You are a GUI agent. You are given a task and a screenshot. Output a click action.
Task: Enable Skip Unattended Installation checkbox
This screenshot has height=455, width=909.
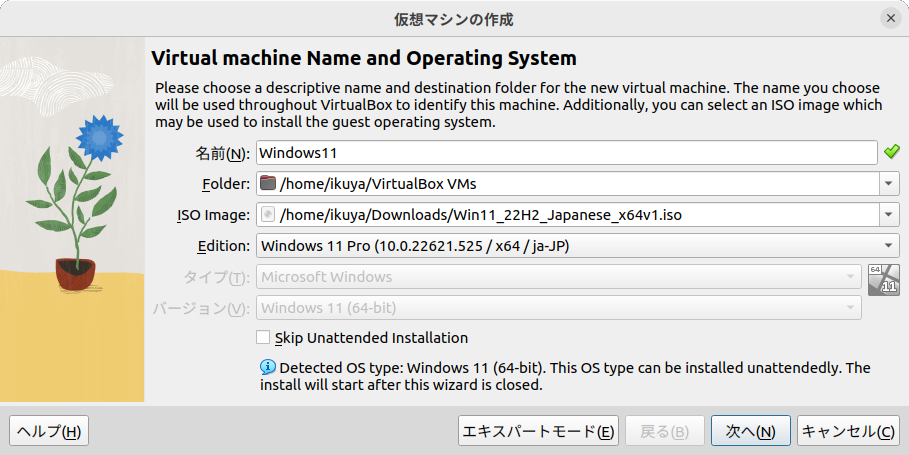pos(263,337)
